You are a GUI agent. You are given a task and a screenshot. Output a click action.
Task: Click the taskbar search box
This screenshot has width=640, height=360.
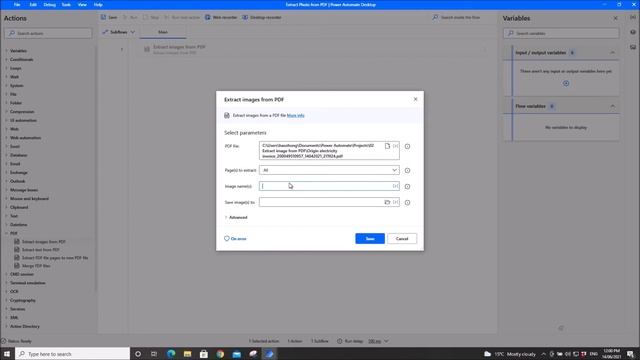pyautogui.click(x=73, y=354)
